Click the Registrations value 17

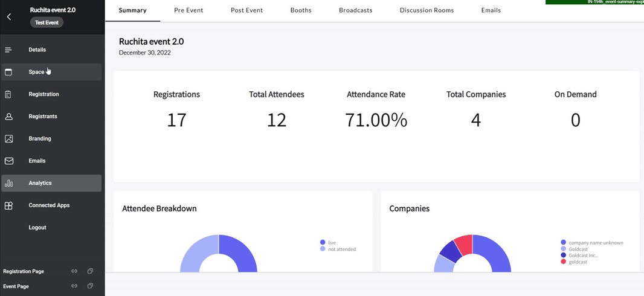point(176,120)
